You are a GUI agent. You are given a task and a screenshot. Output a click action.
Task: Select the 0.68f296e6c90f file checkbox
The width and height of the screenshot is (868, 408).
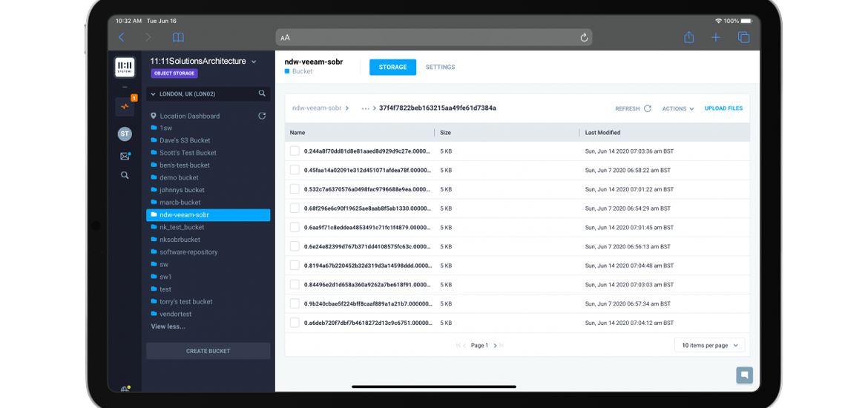[x=295, y=208]
